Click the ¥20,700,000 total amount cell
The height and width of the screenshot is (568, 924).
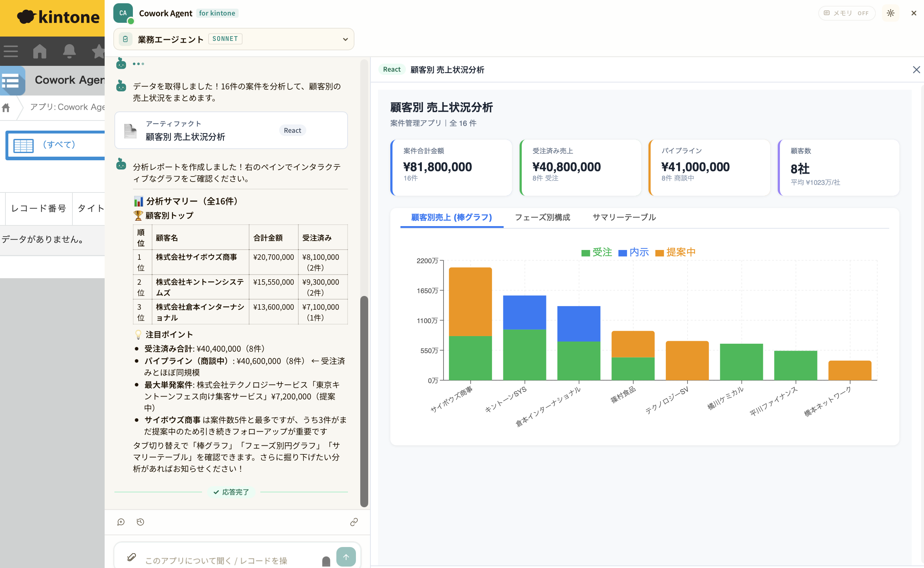pyautogui.click(x=273, y=262)
